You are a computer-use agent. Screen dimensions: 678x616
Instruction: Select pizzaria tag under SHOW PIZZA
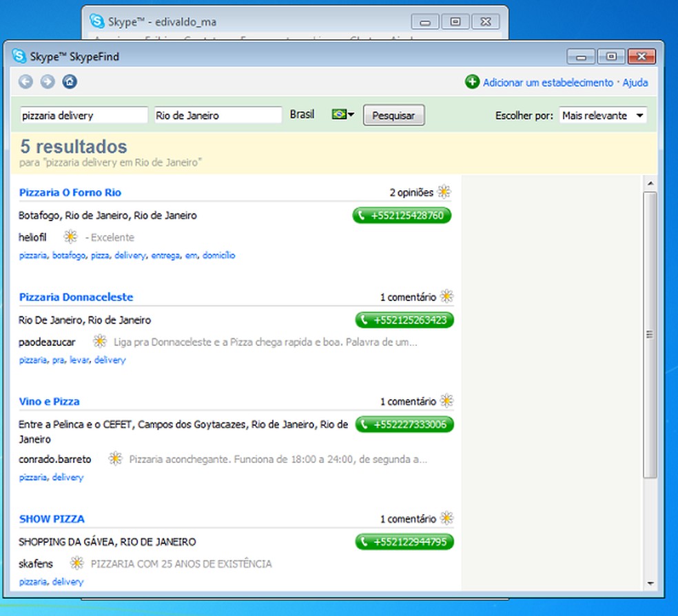[x=32, y=582]
